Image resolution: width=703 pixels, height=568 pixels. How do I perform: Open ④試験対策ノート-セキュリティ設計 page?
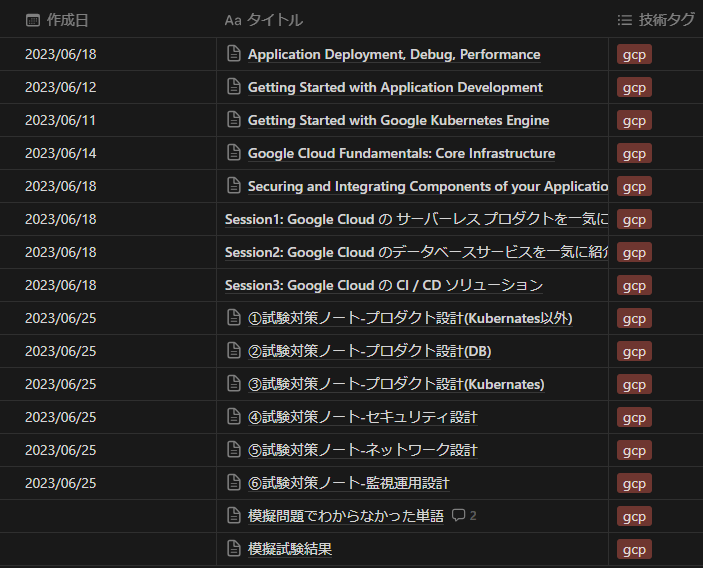click(362, 417)
